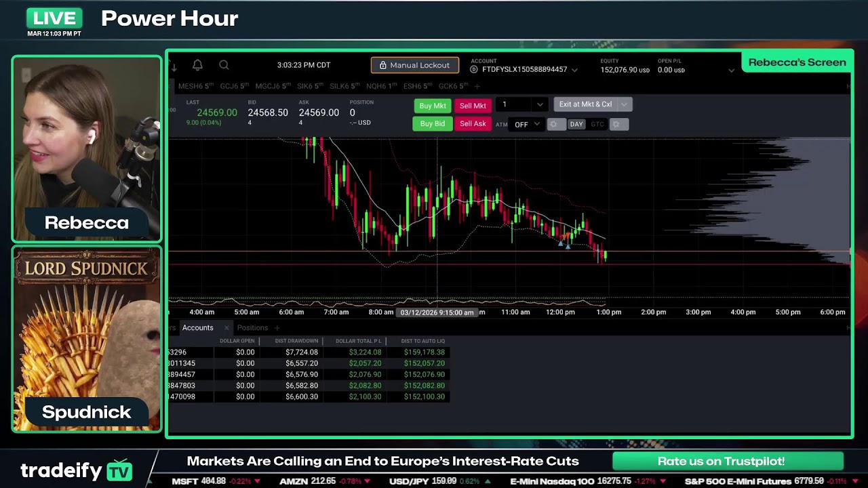
Task: Switch to the GCJ6 5m chart tab
Action: (x=235, y=86)
